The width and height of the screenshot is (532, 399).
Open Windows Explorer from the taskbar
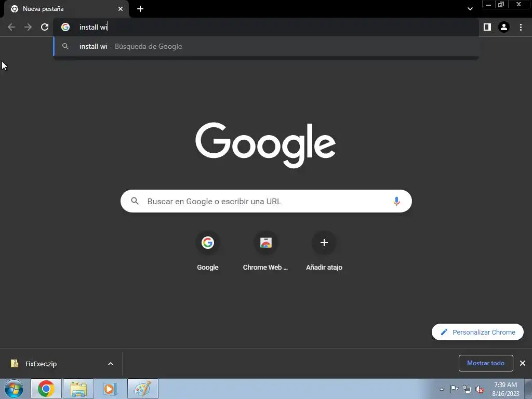tap(78, 389)
